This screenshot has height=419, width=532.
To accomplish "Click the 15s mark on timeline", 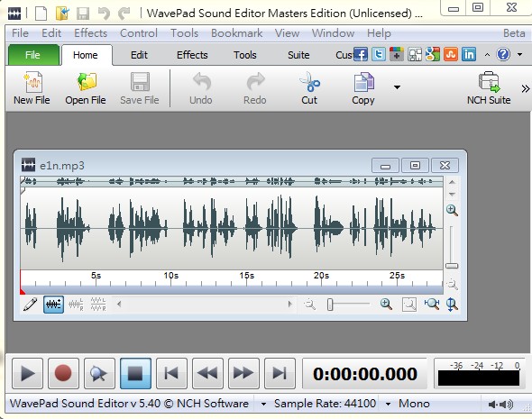I will pos(247,275).
